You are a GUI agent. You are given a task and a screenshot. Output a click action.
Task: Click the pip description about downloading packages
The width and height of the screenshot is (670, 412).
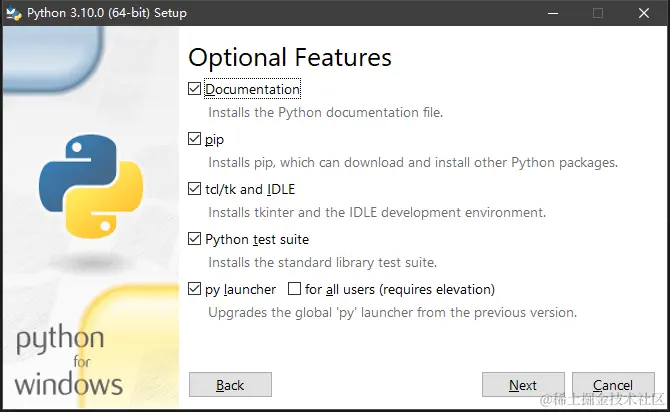pyautogui.click(x=412, y=162)
